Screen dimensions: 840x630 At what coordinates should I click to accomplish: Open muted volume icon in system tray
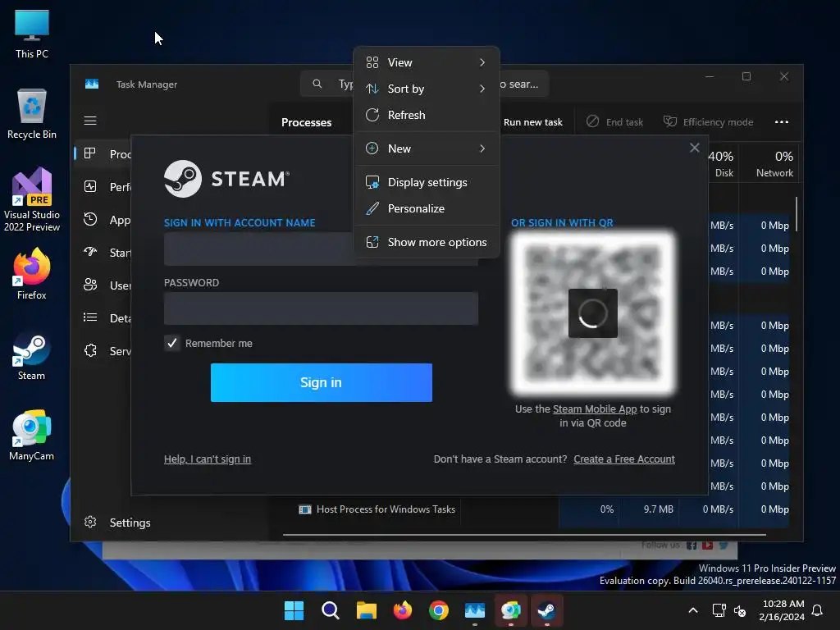click(x=740, y=610)
